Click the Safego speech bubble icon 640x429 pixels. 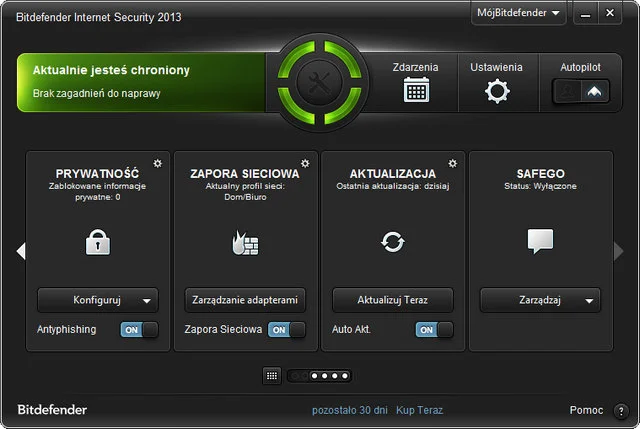[540, 241]
